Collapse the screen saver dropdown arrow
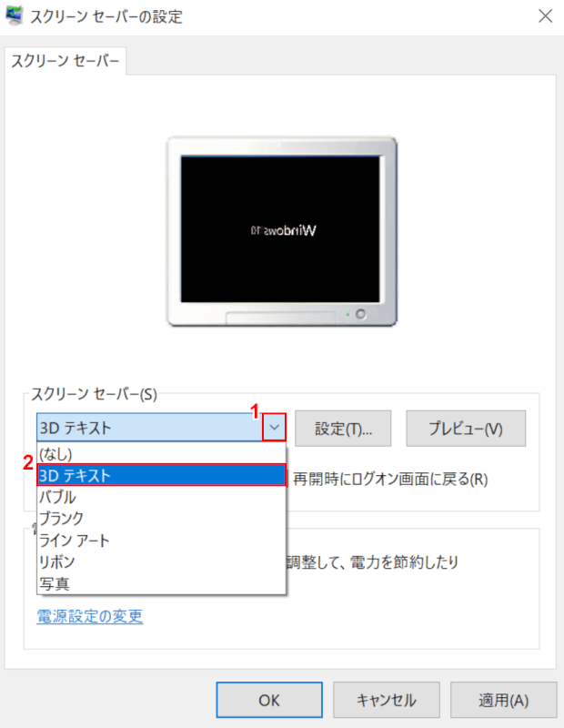 point(275,427)
